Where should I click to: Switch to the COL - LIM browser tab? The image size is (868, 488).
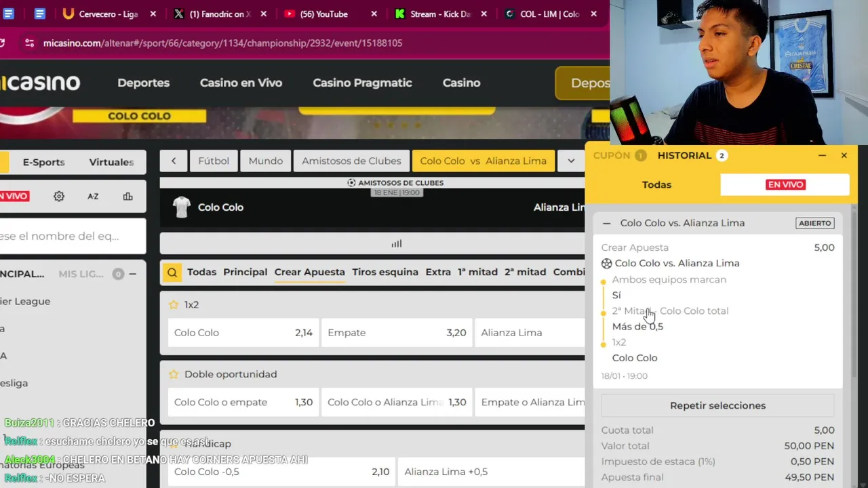click(549, 14)
